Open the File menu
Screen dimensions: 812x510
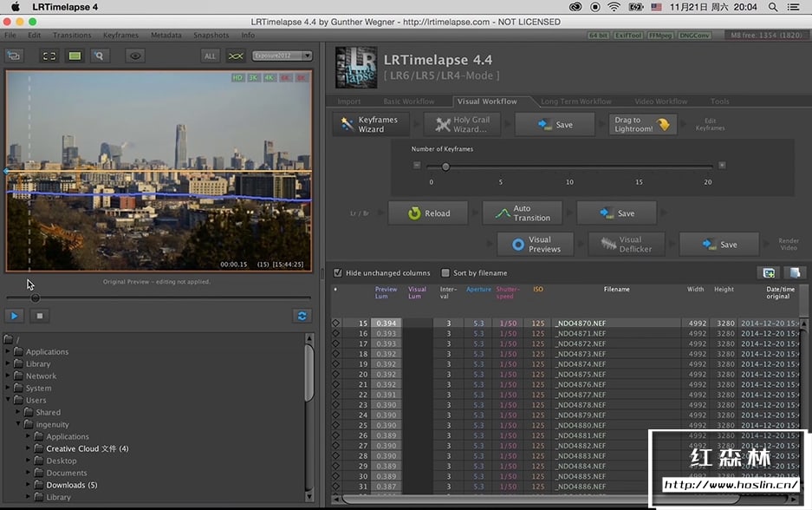pos(10,36)
